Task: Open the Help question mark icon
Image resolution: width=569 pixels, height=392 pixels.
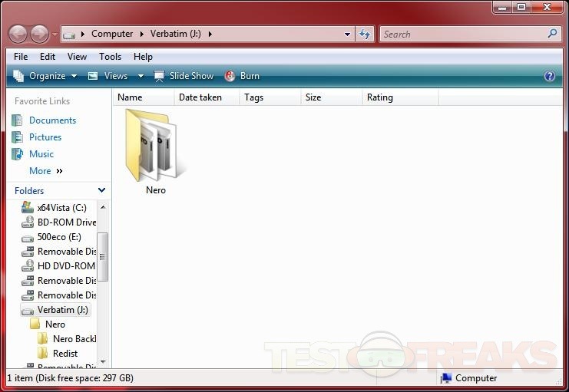Action: click(x=550, y=76)
